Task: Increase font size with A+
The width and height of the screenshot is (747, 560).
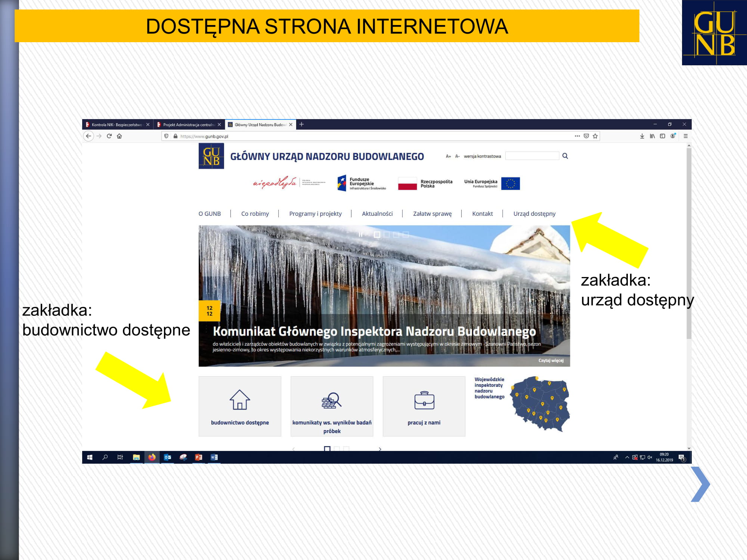Action: click(448, 156)
